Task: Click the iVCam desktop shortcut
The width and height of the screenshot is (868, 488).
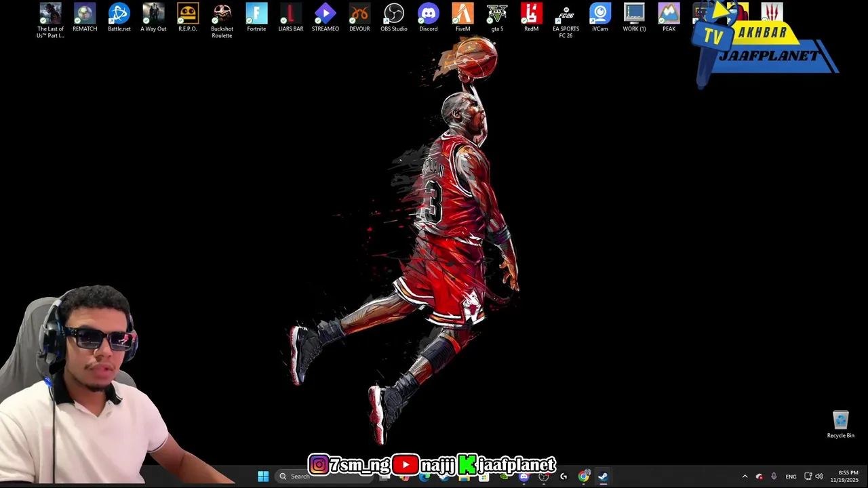Action: click(x=600, y=18)
